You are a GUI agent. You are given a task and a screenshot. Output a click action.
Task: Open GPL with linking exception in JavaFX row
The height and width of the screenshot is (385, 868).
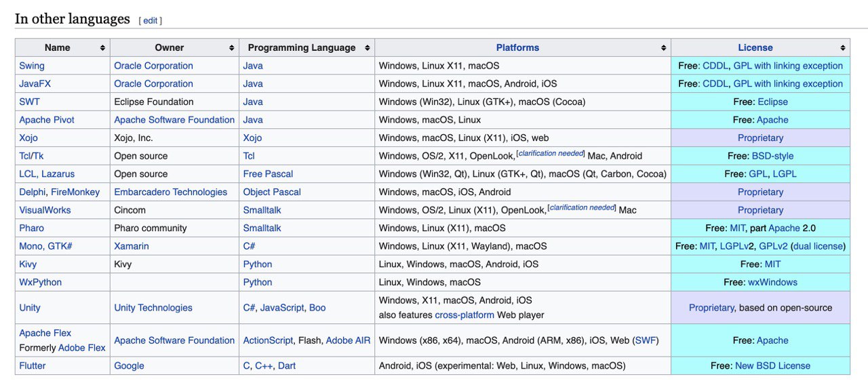point(788,84)
